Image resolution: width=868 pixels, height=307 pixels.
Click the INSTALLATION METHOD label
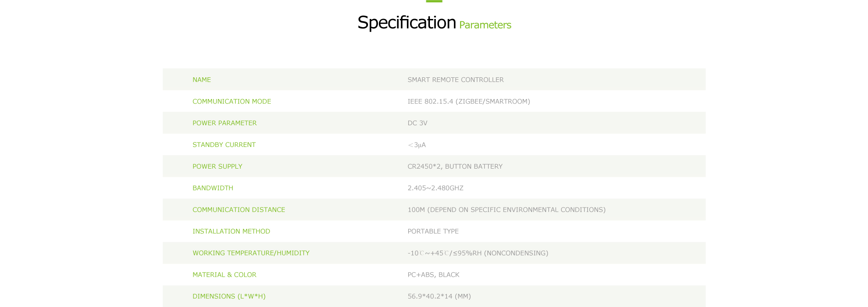click(x=231, y=231)
